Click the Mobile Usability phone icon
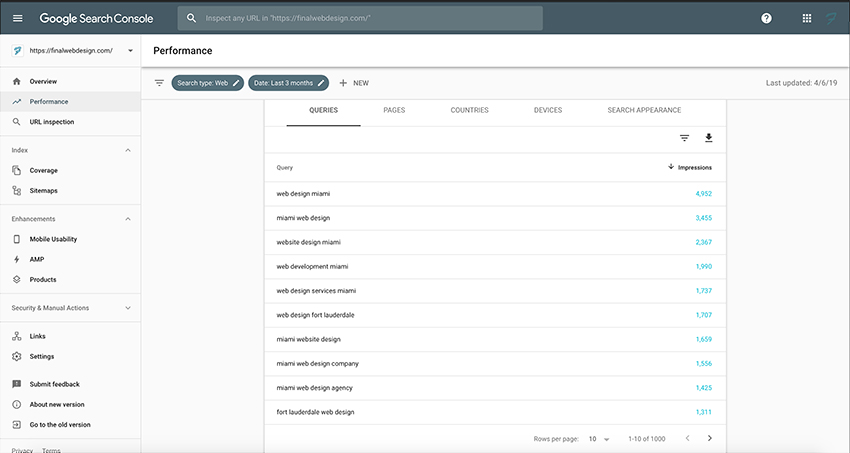 [x=17, y=239]
